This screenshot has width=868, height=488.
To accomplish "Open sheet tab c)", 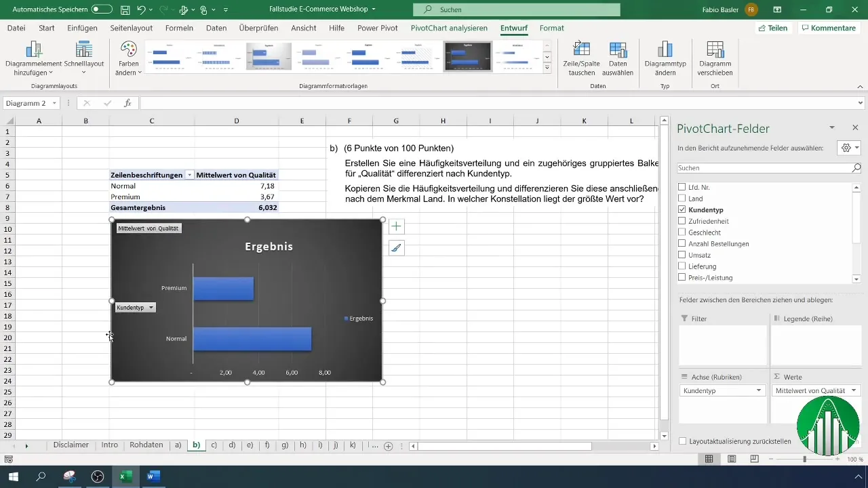I will tap(214, 445).
